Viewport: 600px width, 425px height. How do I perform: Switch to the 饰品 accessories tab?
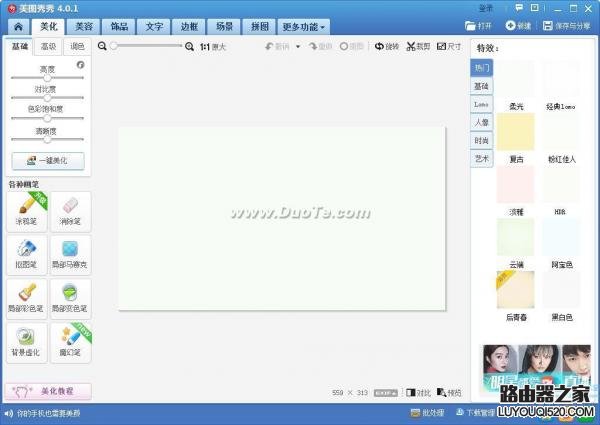[x=119, y=27]
